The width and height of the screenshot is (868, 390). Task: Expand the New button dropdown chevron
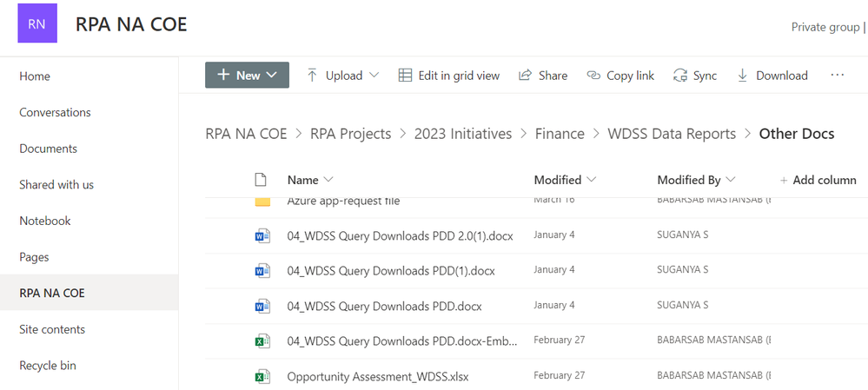[x=271, y=76]
